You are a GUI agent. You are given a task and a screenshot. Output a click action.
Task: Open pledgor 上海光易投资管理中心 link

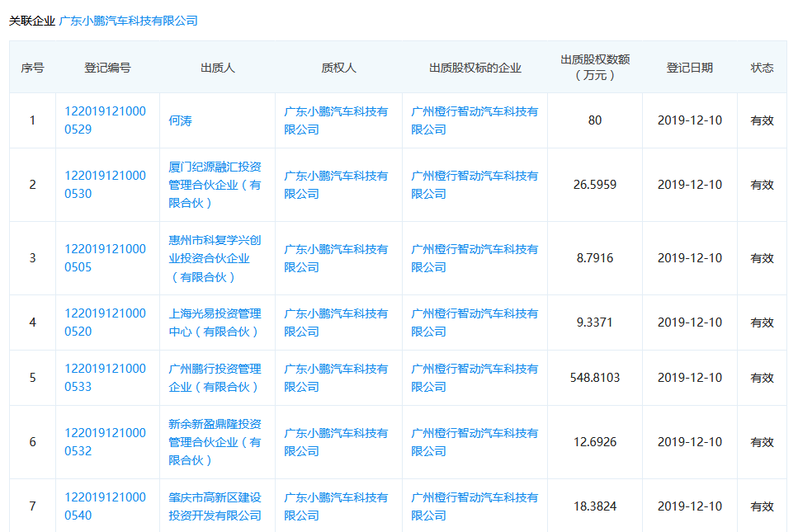tap(215, 322)
